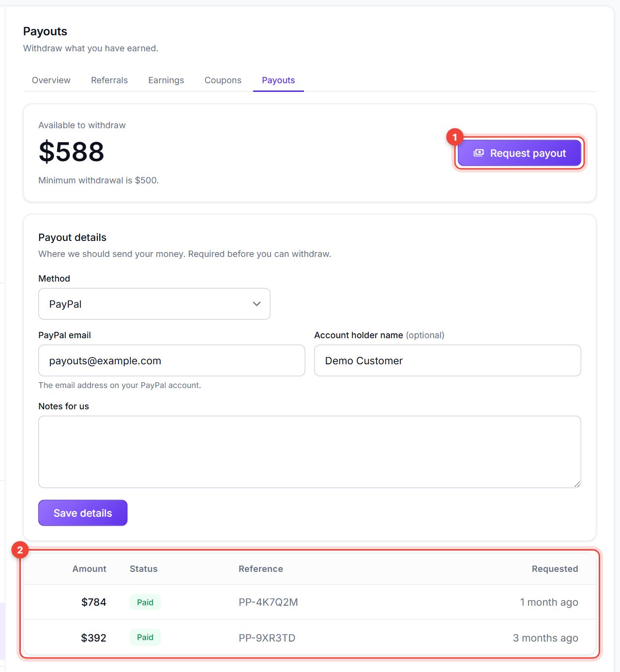
Task: Click the textarea resize handle corner
Action: point(577,484)
